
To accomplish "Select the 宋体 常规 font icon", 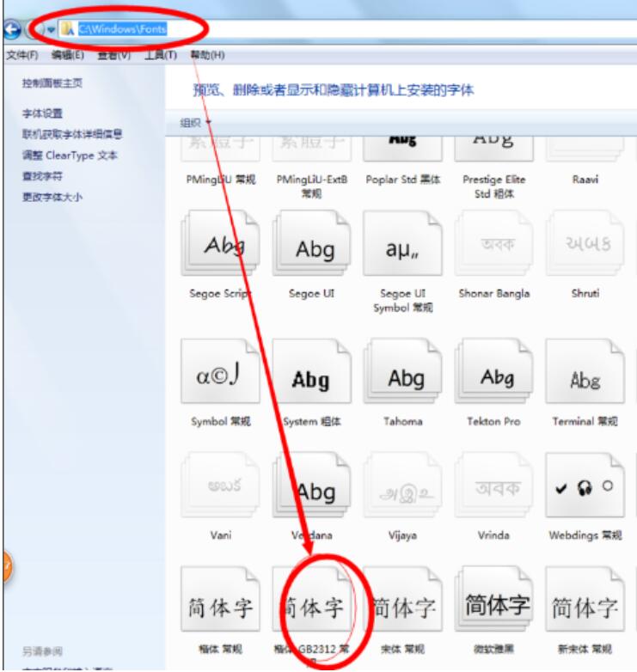I will (x=402, y=599).
